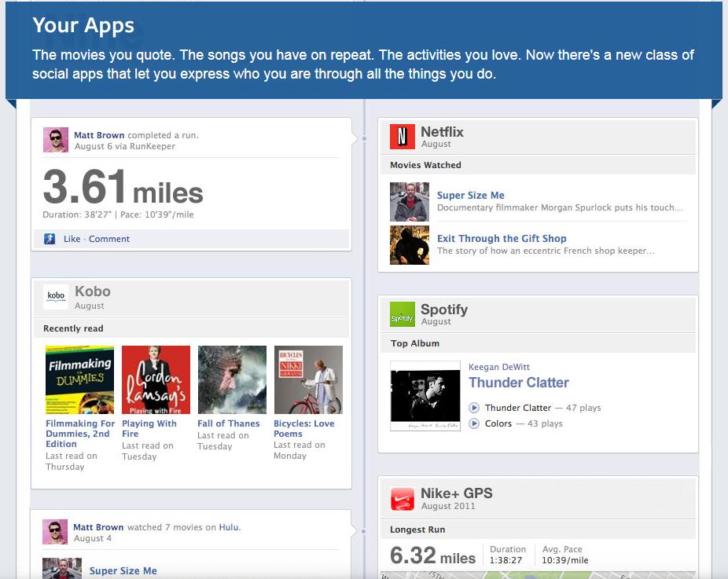Comment on the RunKeeper run post
Viewport: 728px width, 579px height.
click(109, 239)
